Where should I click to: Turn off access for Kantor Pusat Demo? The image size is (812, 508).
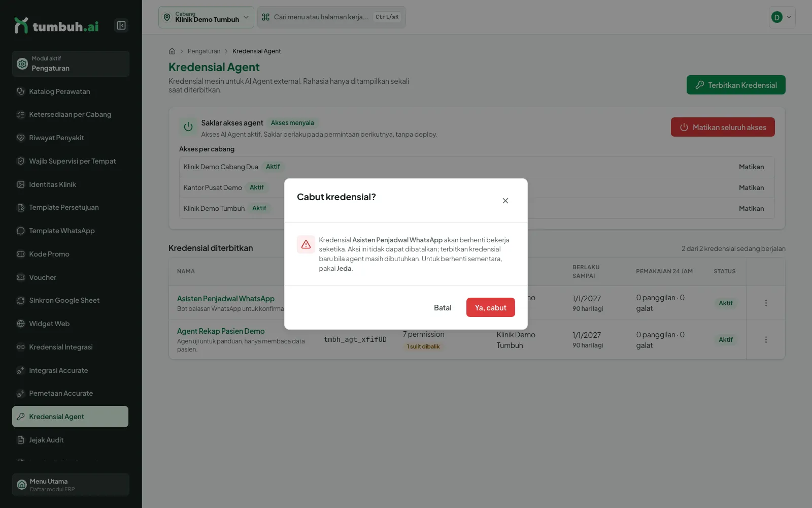tap(751, 187)
